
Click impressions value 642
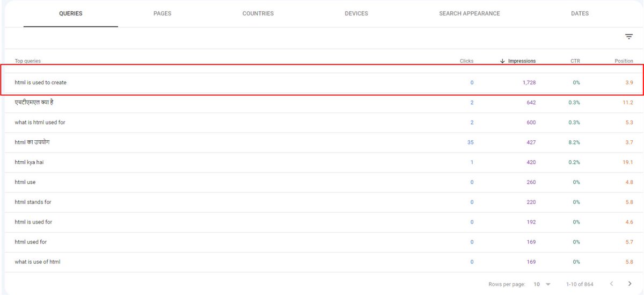531,103
